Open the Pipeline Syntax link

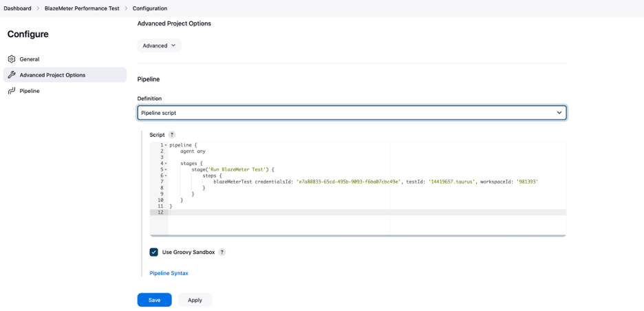click(x=169, y=273)
